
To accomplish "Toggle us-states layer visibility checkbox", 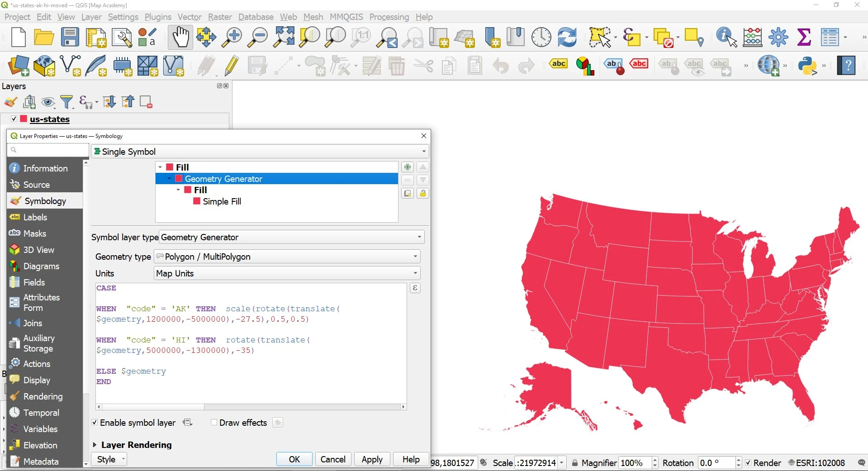I will [14, 119].
